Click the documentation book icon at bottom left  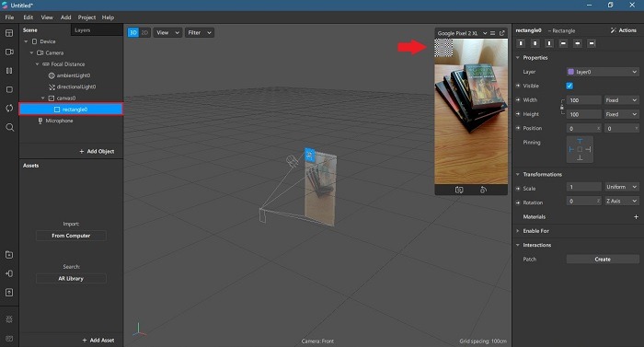tap(9, 339)
